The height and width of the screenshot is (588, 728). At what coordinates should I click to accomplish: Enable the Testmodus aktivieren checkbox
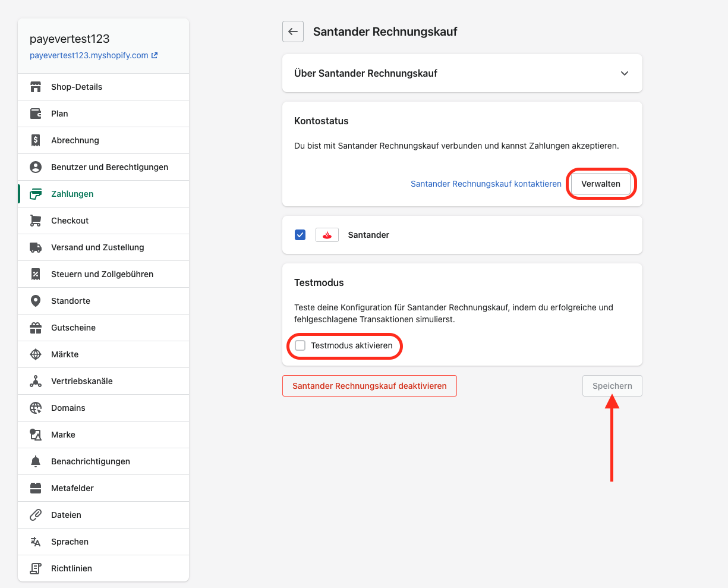(x=300, y=345)
